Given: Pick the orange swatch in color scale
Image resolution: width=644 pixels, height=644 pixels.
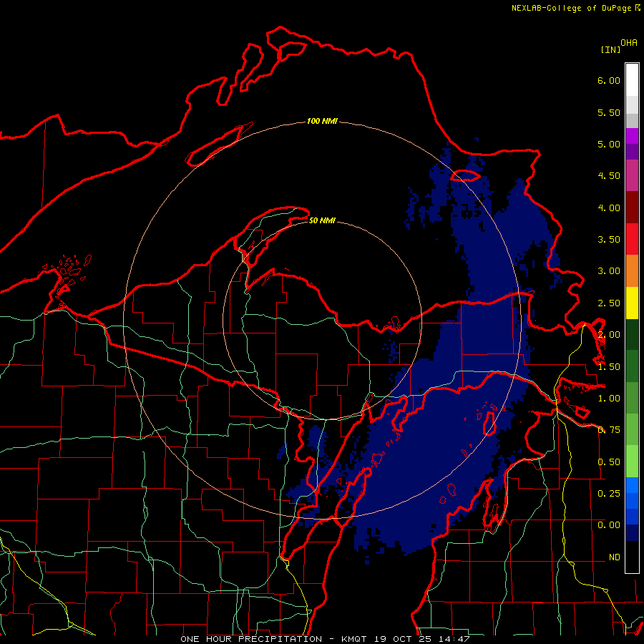Looking at the screenshot, I should pos(632,271).
